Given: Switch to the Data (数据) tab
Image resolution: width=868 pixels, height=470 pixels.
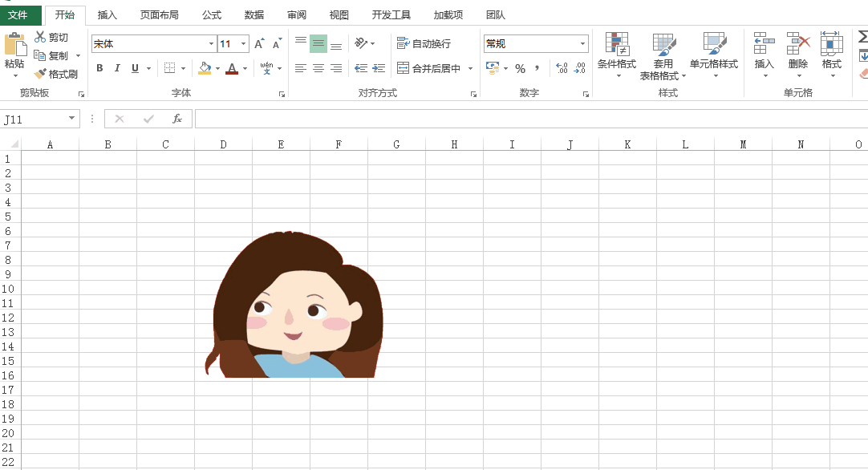Looking at the screenshot, I should 254,15.
